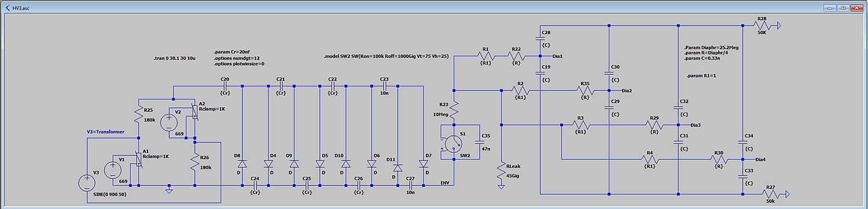Select resistor R29 symbol
The height and width of the screenshot is (209, 868).
pyautogui.click(x=655, y=124)
